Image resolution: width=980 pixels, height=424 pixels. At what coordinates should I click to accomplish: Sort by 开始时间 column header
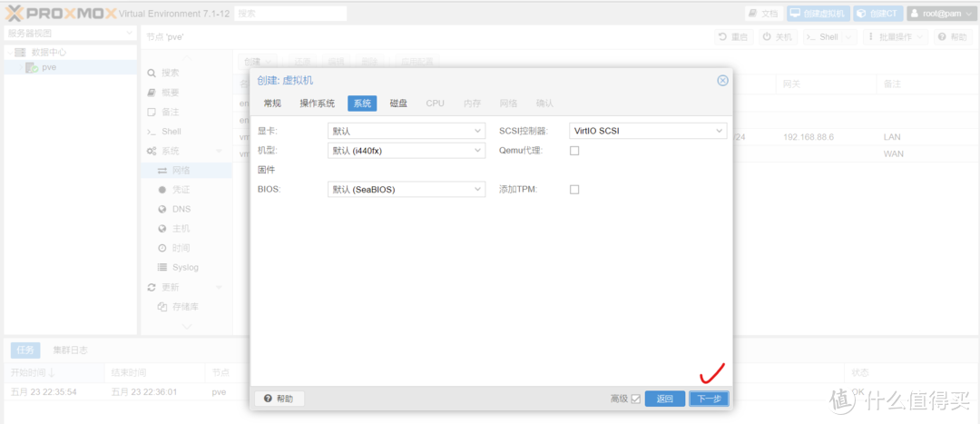pyautogui.click(x=54, y=373)
